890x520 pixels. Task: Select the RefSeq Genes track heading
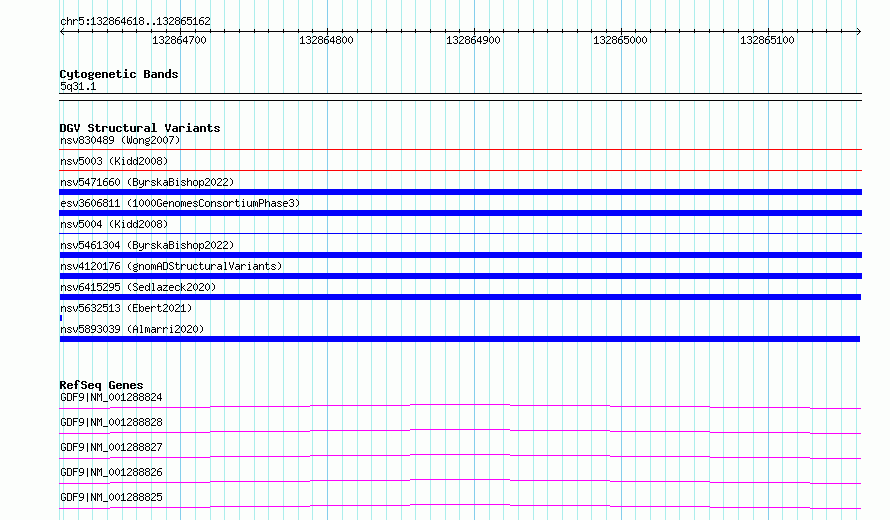tap(101, 385)
